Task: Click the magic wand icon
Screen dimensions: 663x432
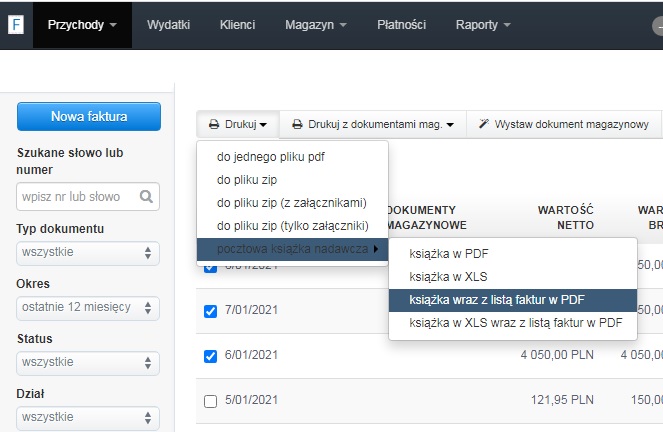Action: pyautogui.click(x=484, y=125)
